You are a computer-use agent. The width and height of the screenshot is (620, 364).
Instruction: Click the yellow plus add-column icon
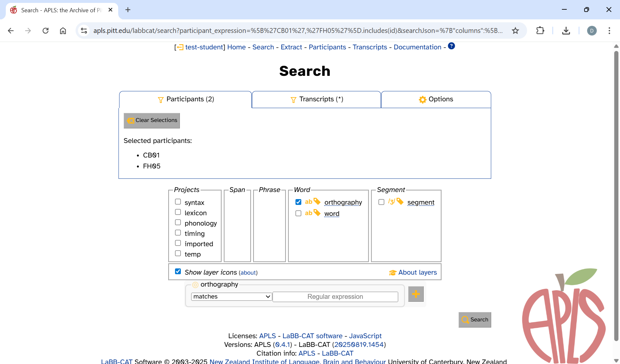pos(416,294)
